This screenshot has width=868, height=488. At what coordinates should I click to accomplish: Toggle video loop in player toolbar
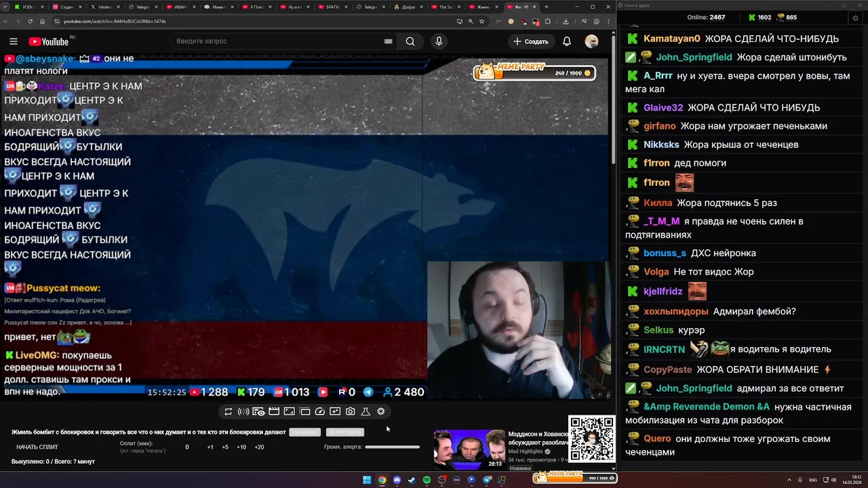229,411
